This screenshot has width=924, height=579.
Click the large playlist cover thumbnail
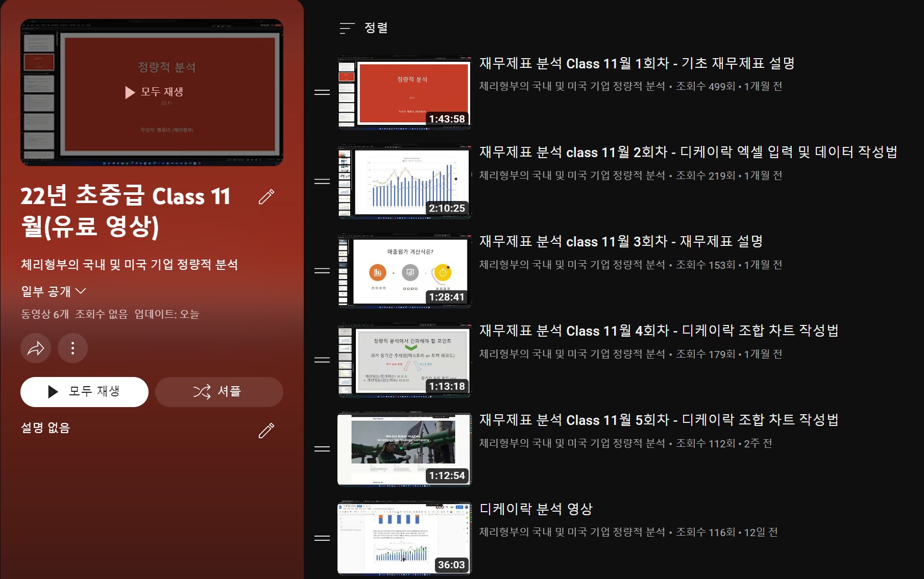pos(152,92)
